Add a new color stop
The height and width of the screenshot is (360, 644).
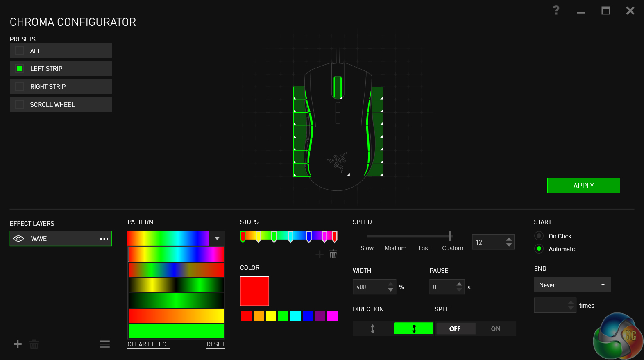point(320,254)
